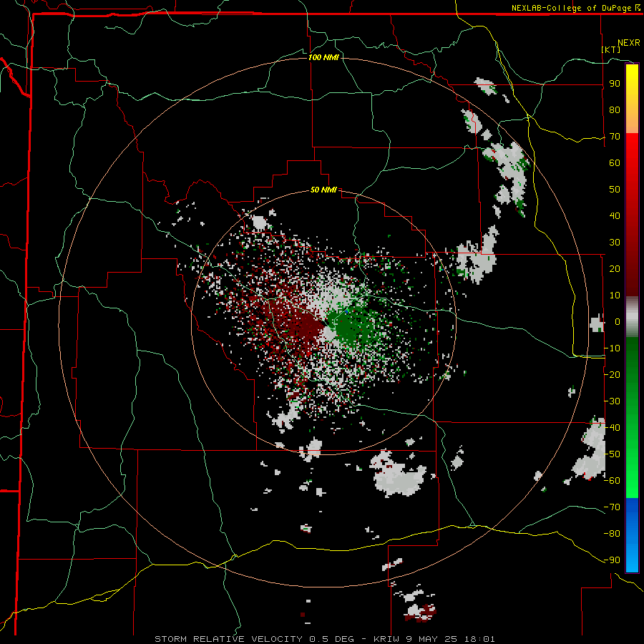Image resolution: width=644 pixels, height=644 pixels.
Task: Click the 50 value on the velocity scale
Action: coord(615,190)
